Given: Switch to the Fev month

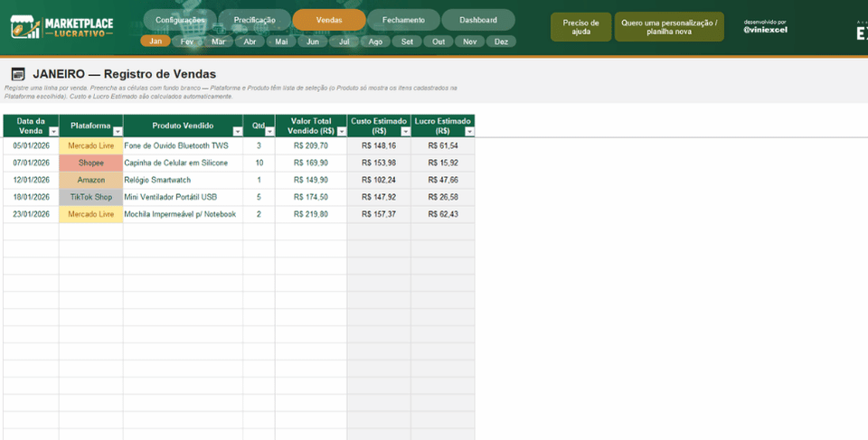Looking at the screenshot, I should [x=187, y=42].
